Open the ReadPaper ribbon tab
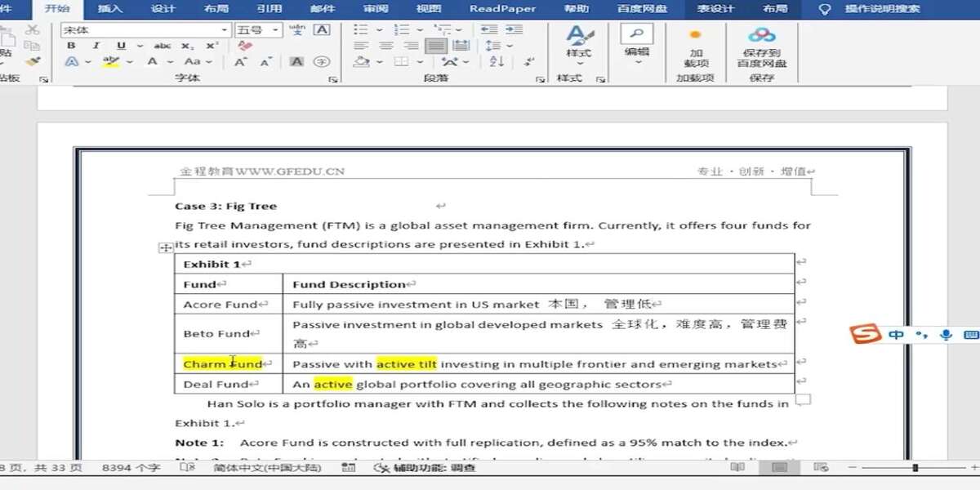 click(x=502, y=9)
